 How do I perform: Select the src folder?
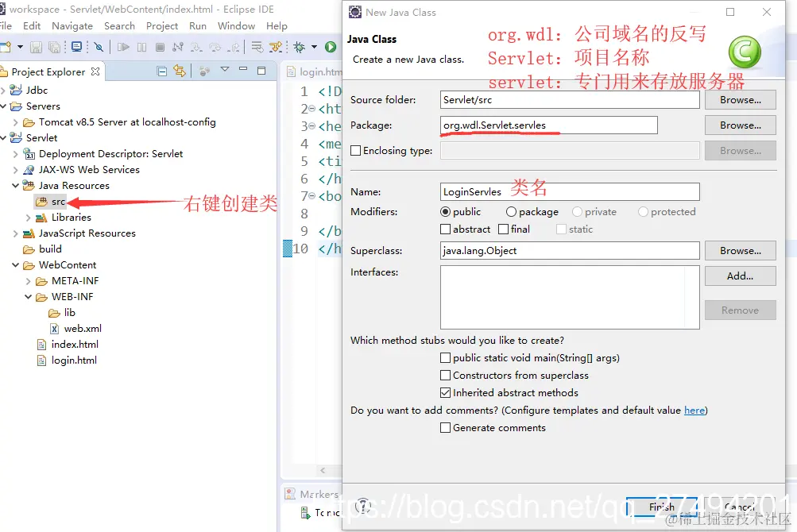[x=51, y=202]
